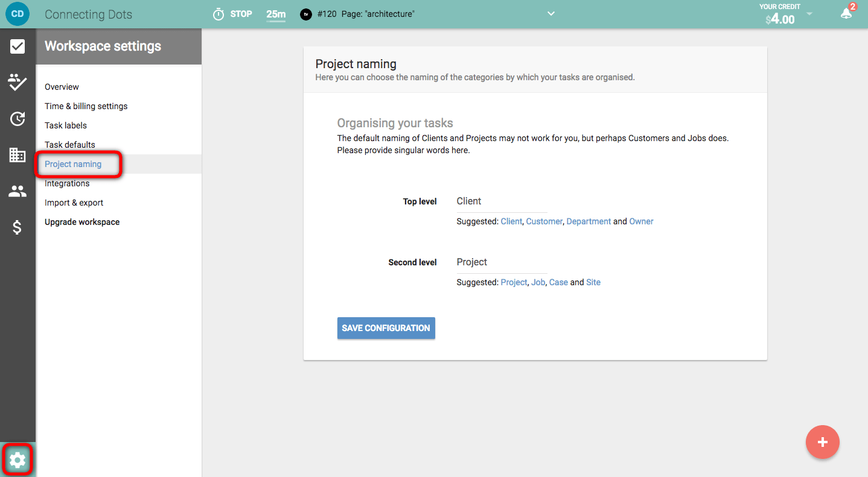
Task: Open the Your Credit dropdown arrow
Action: tap(809, 14)
